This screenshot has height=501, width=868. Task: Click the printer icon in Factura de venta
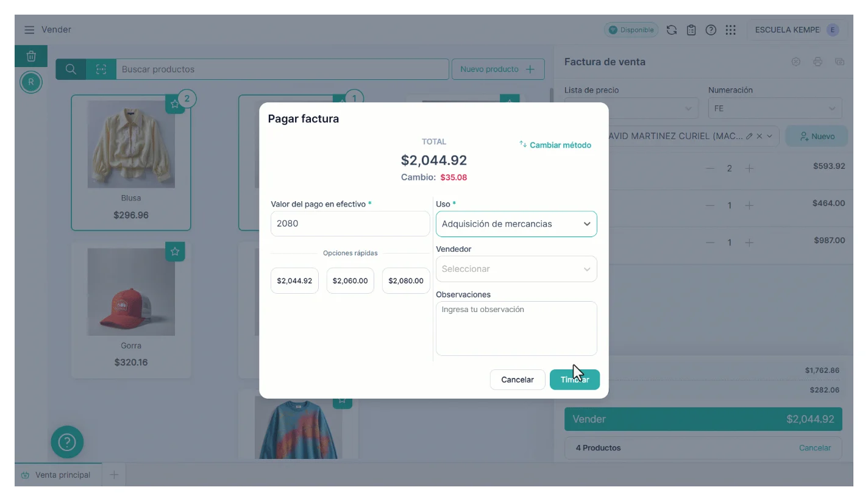(818, 62)
